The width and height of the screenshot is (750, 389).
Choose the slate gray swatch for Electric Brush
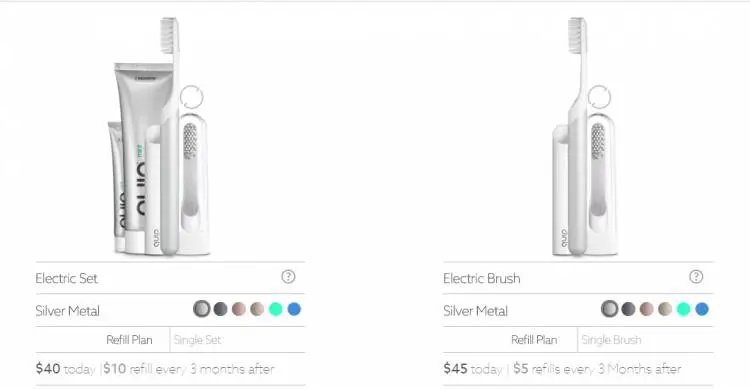click(628, 309)
